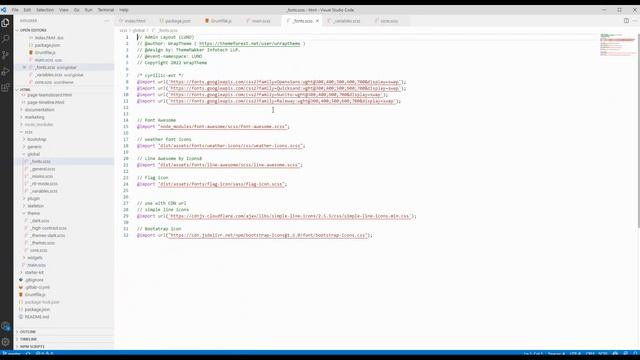Viewport: 640px width, 360px height.
Task: Expand the skeleton folder
Action: coord(36,206)
